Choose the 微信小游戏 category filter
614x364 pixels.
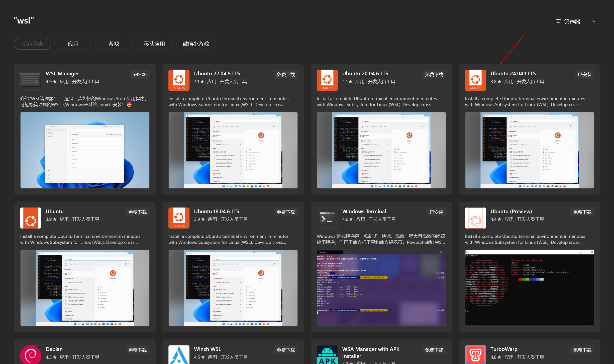(x=195, y=44)
